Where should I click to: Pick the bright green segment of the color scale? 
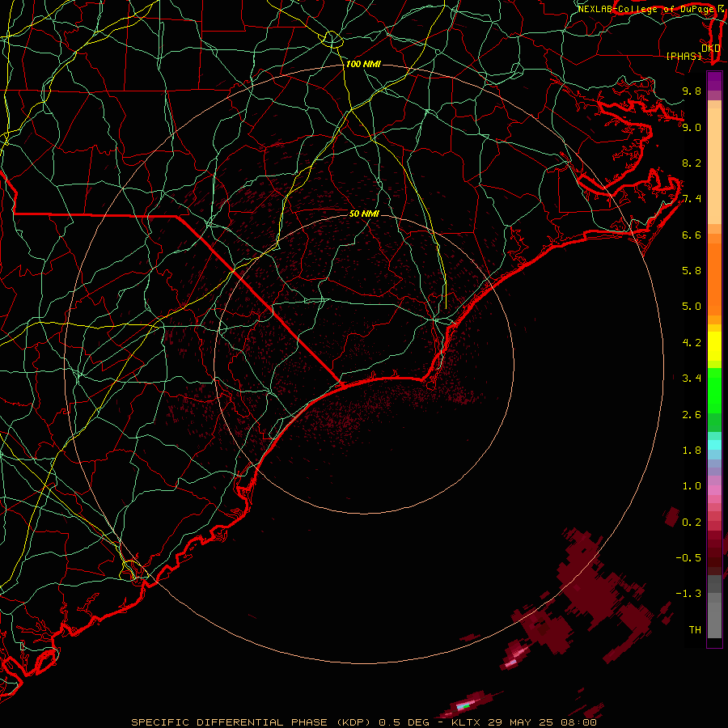[x=714, y=391]
